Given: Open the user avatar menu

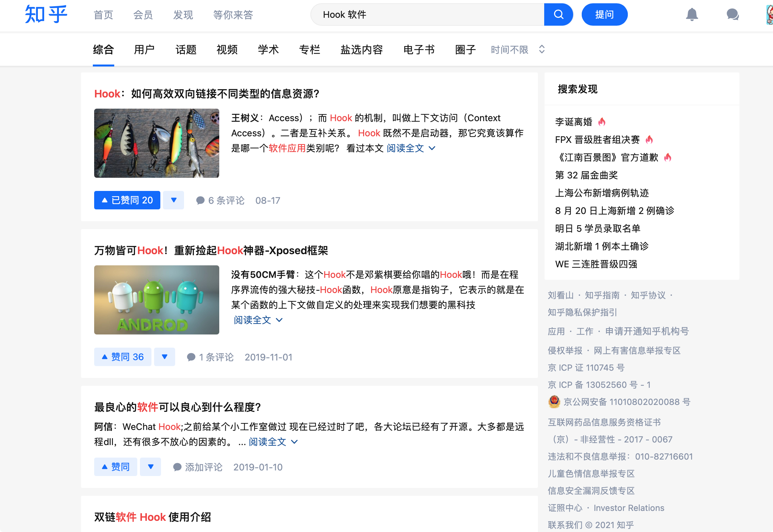Looking at the screenshot, I should [769, 15].
